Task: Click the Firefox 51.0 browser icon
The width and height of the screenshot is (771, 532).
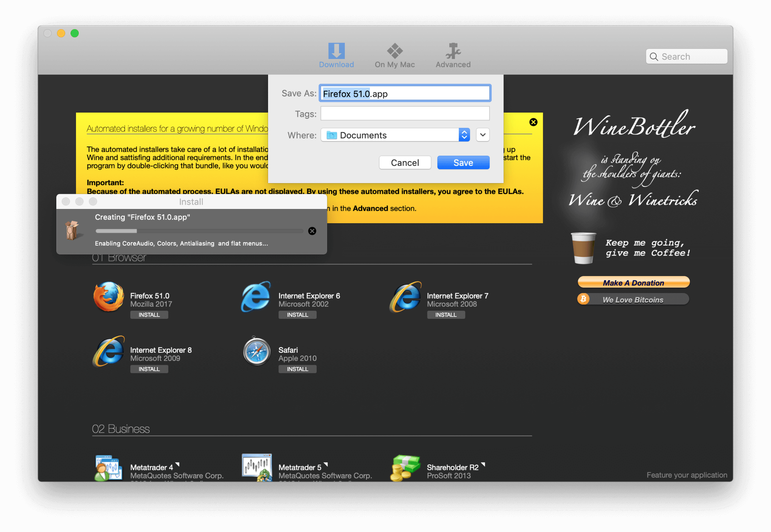Action: pos(107,300)
